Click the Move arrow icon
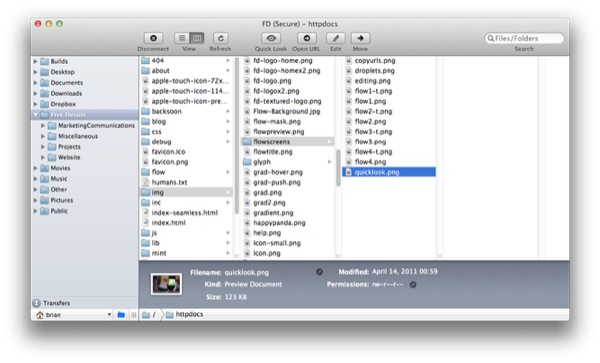This screenshot has width=600, height=363. [360, 38]
